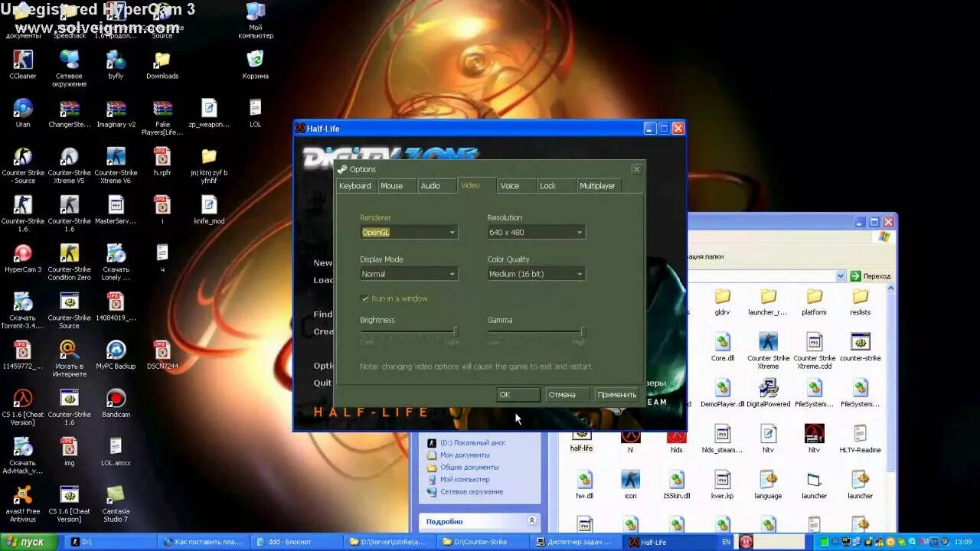Collapse the Подробно panel in Explorer
980x551 pixels.
(x=531, y=521)
